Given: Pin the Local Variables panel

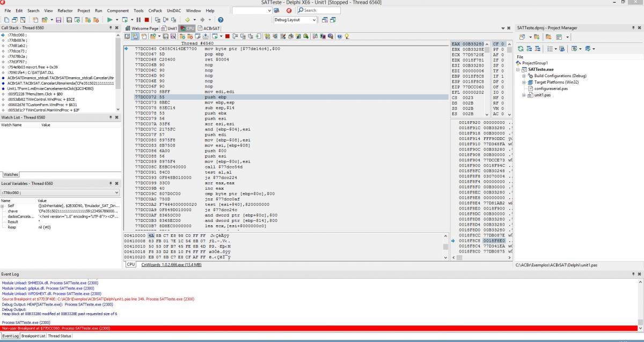Looking at the screenshot, I should pyautogui.click(x=111, y=183).
